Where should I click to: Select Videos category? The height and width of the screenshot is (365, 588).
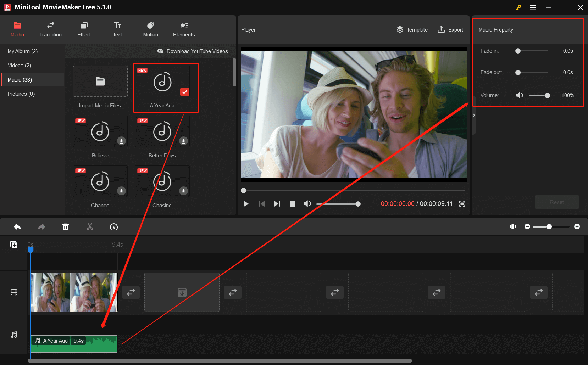click(20, 66)
